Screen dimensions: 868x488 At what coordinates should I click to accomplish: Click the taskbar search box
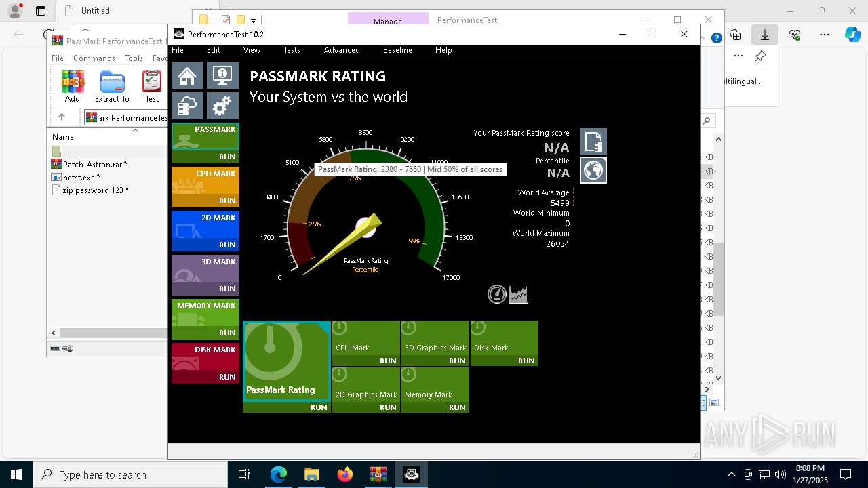click(x=130, y=474)
